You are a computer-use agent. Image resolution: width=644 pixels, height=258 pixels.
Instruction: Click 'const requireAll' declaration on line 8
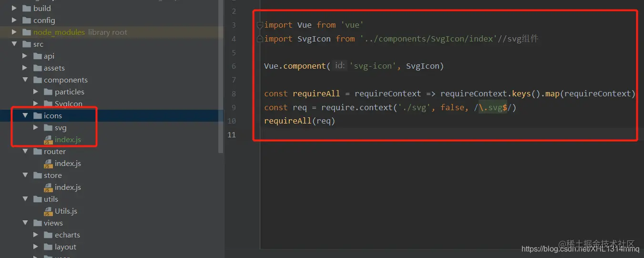tap(302, 93)
